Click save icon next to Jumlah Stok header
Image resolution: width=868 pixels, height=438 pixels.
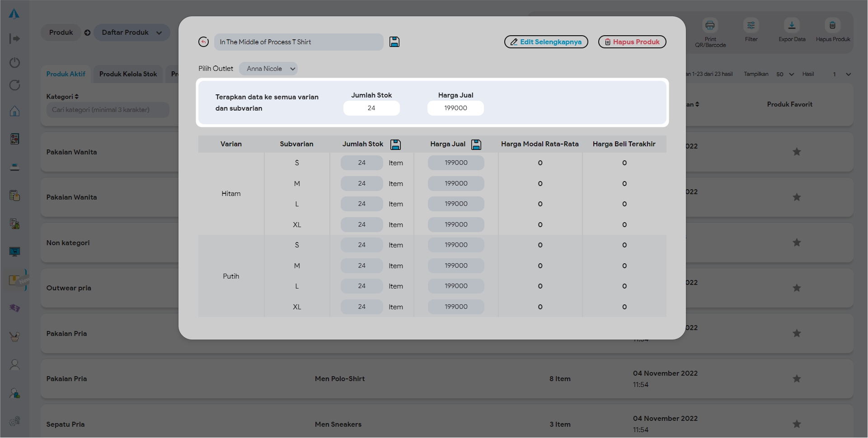[x=395, y=144]
